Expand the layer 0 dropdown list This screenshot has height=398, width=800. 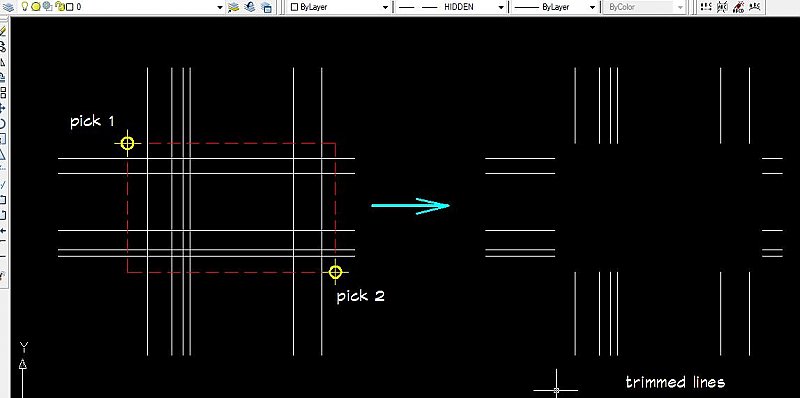tap(220, 7)
